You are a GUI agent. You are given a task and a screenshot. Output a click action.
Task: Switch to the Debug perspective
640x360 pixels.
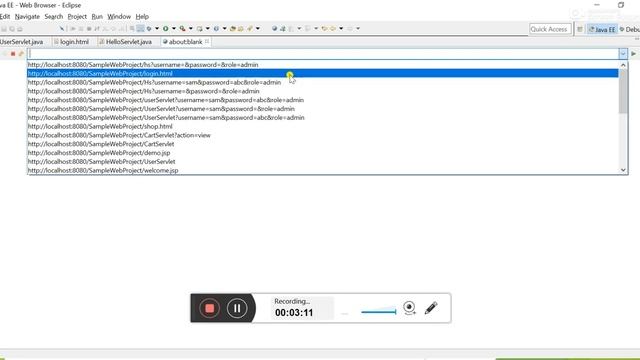629,29
